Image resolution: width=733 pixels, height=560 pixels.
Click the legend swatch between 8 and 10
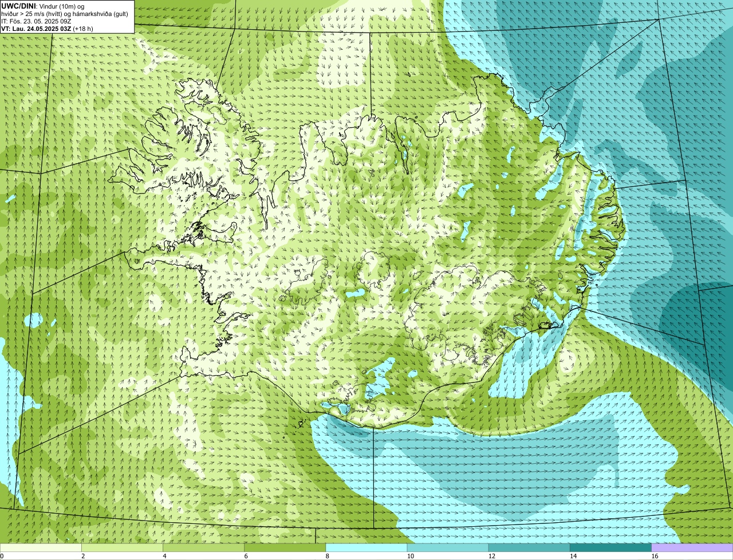pyautogui.click(x=366, y=547)
